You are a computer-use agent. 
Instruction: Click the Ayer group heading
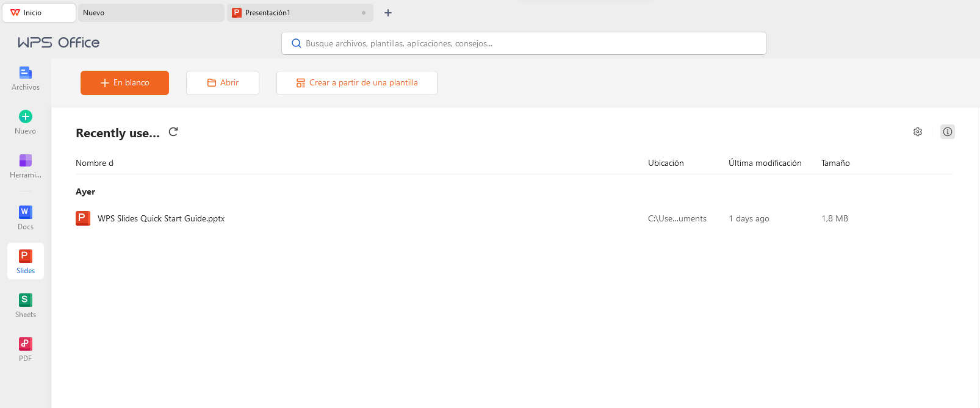tap(85, 191)
